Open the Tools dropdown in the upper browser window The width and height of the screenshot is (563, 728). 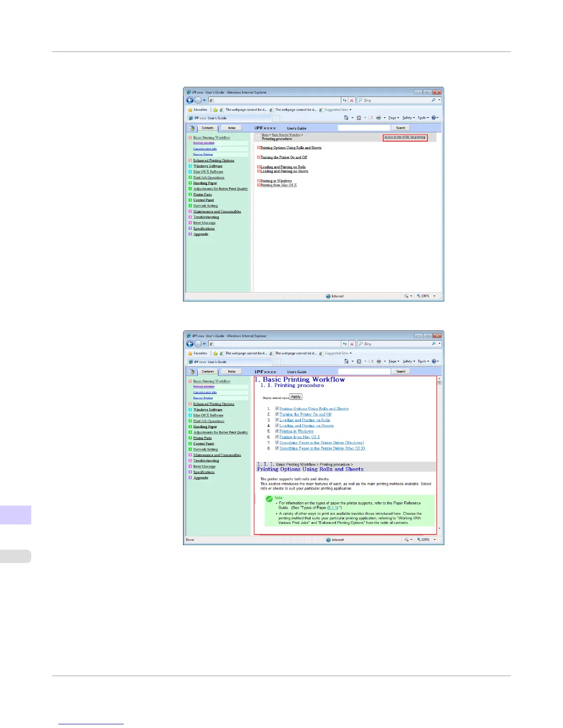click(423, 118)
